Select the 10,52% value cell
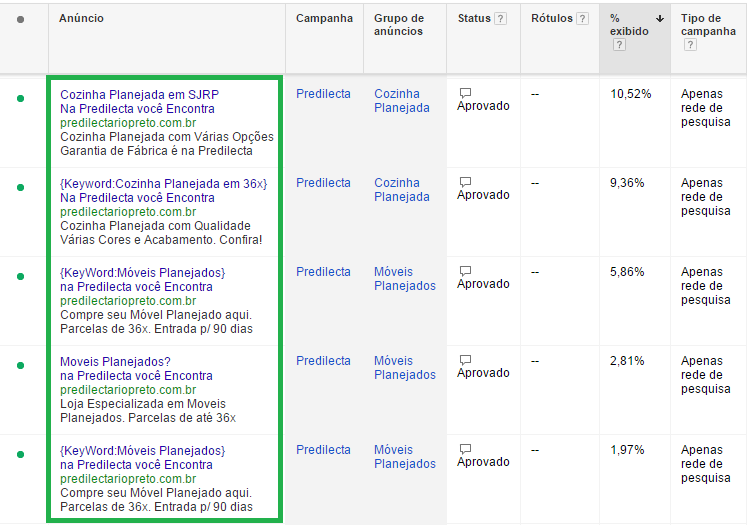 631,94
